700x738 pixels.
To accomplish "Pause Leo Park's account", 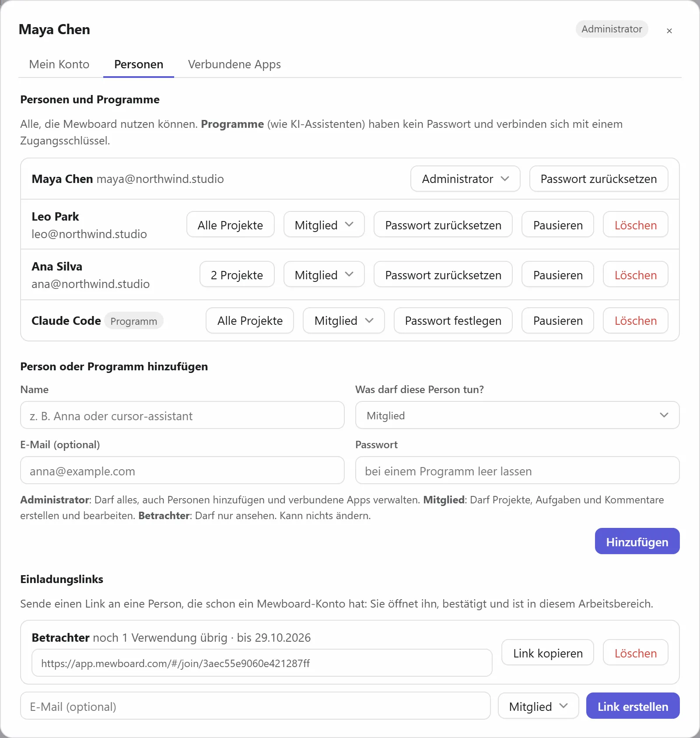I will tap(557, 225).
